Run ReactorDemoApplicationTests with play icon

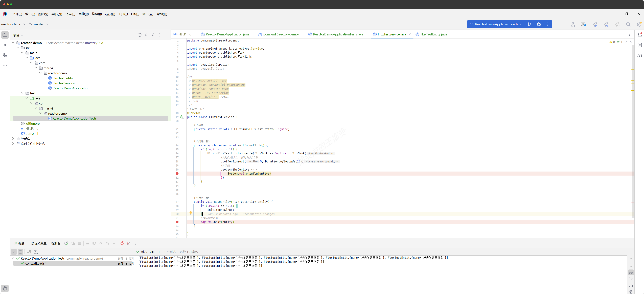coord(530,24)
